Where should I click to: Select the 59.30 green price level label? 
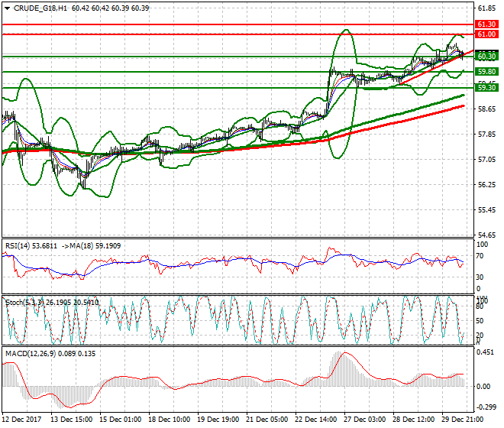tap(486, 88)
